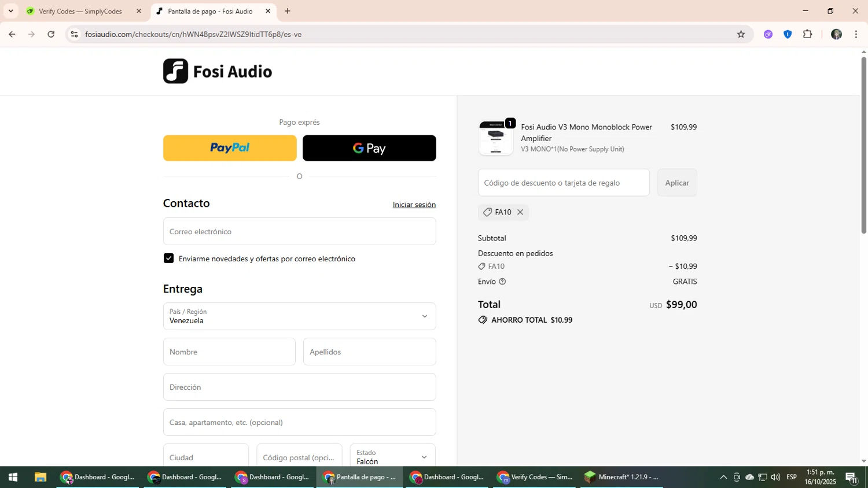Open a new browser tab
868x488 pixels.
tap(288, 11)
